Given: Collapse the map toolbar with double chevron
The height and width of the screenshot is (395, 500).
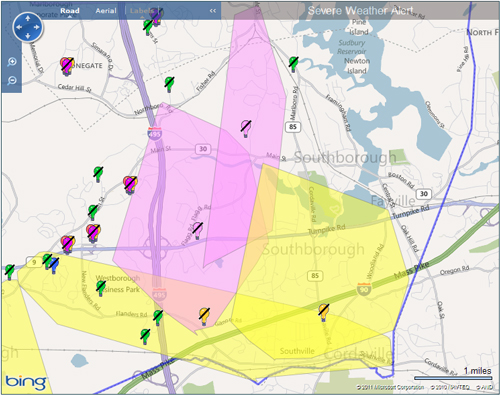Looking at the screenshot, I should [x=213, y=11].
